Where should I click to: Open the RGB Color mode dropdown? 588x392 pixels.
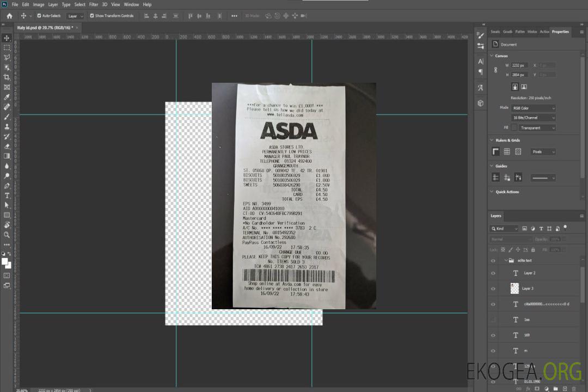(533, 108)
